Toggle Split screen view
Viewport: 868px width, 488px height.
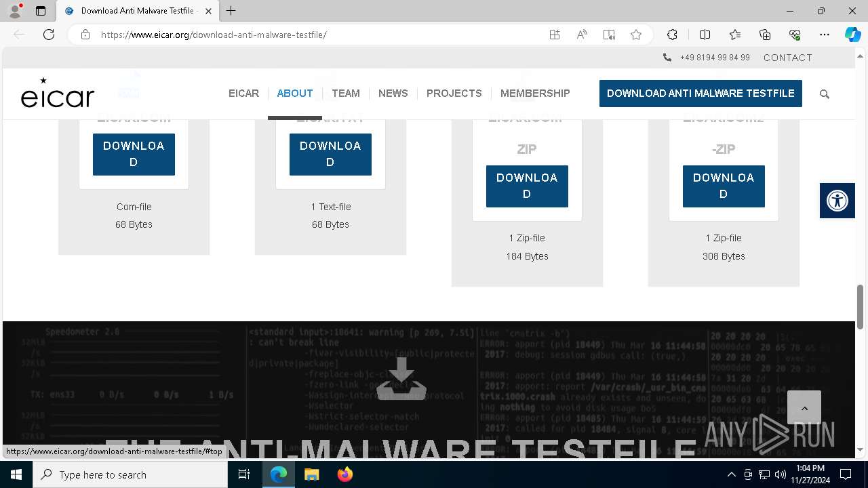705,35
